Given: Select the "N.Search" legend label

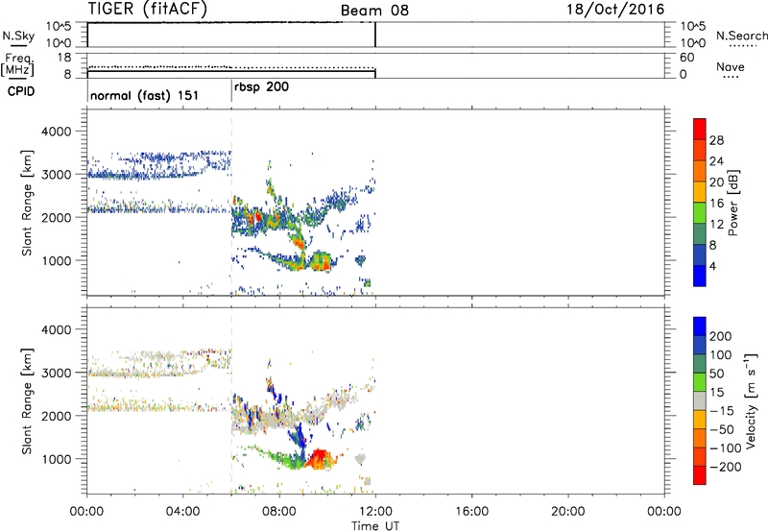Looking at the screenshot, I should click(742, 36).
